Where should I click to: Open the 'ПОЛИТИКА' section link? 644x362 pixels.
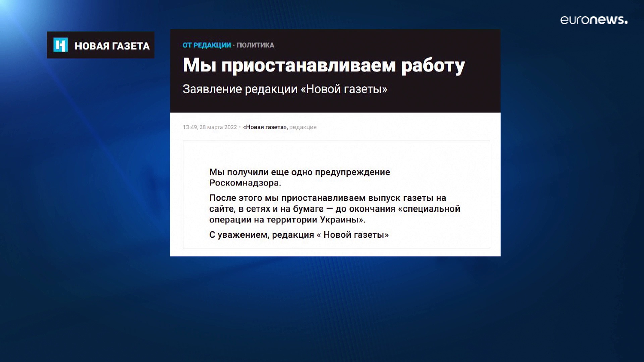256,45
